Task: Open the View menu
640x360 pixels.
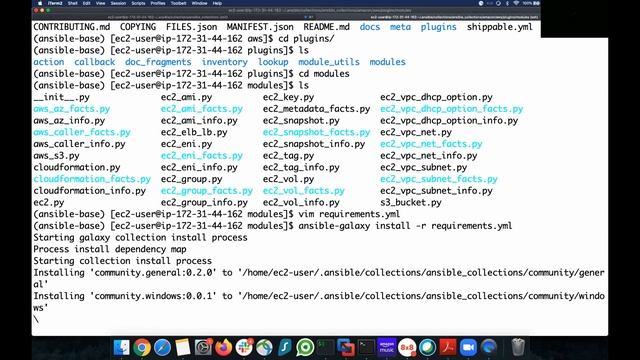Action: (x=100, y=3)
